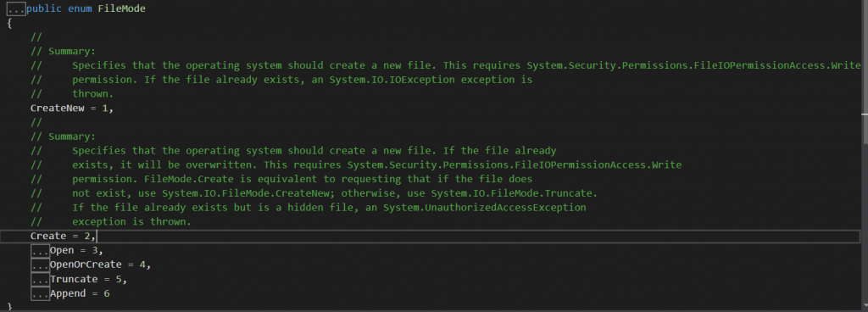Click the OpenOrCreate member name
This screenshot has width=868, height=312.
coord(86,265)
